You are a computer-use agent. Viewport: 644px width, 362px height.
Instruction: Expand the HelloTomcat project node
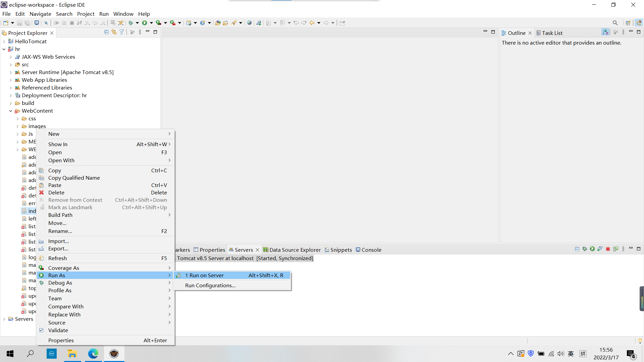(4, 42)
